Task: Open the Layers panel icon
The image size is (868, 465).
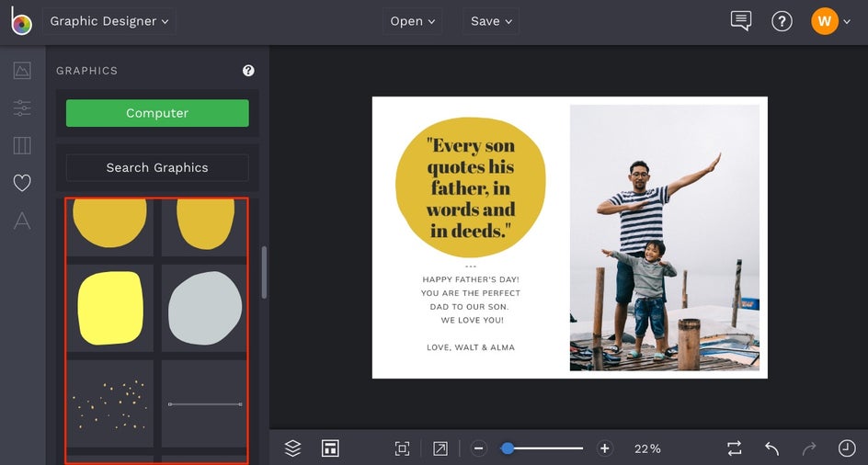Action: pos(292,448)
